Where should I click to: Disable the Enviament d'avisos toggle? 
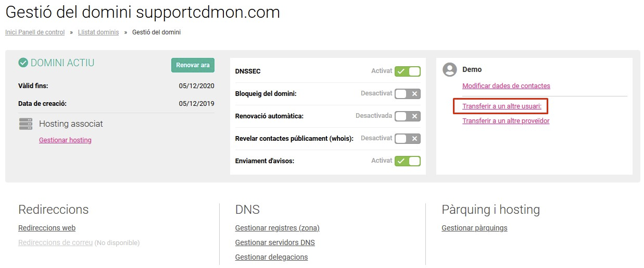coord(407,161)
